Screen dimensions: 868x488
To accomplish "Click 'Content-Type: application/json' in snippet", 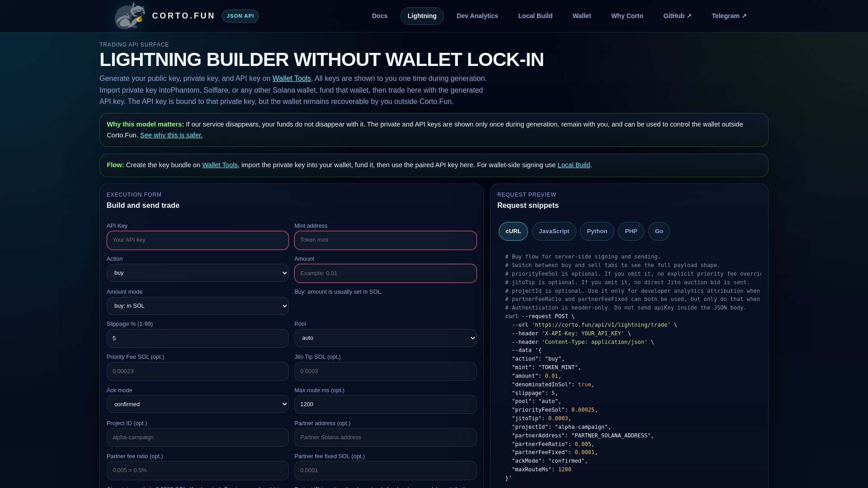I will pyautogui.click(x=594, y=342).
